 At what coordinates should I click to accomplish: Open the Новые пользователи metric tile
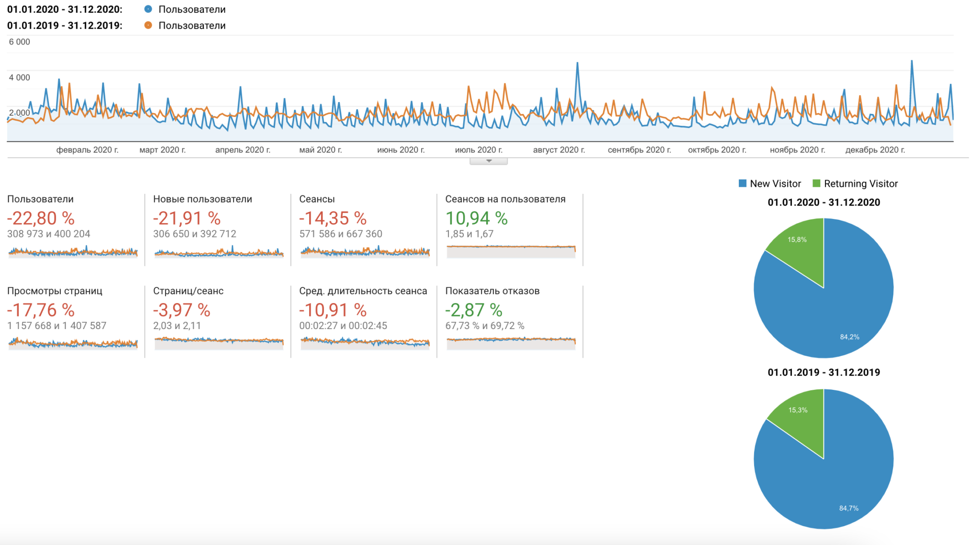point(202,199)
